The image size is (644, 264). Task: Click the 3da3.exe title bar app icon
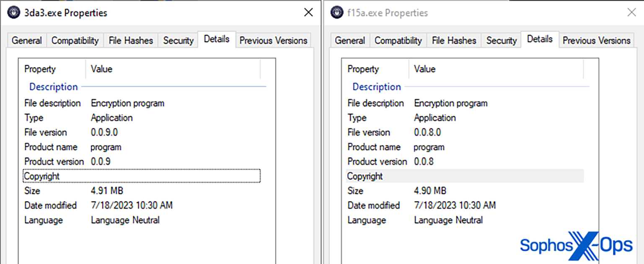(x=14, y=13)
